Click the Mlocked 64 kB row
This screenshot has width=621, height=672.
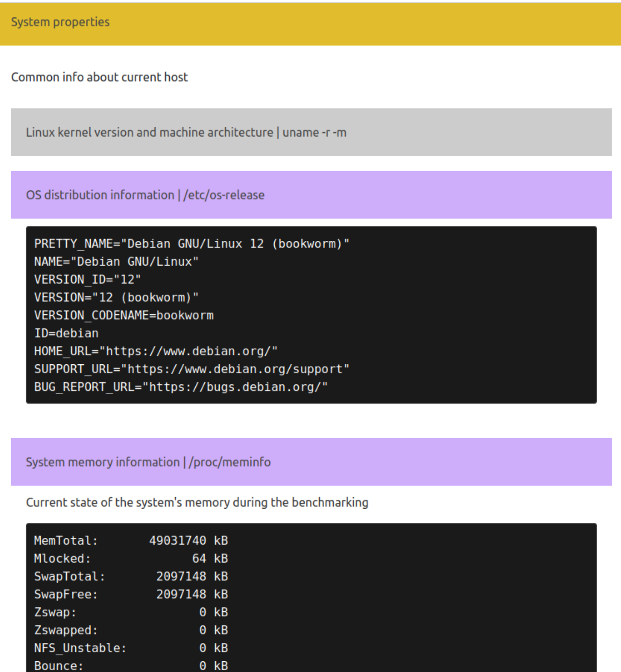coord(131,558)
